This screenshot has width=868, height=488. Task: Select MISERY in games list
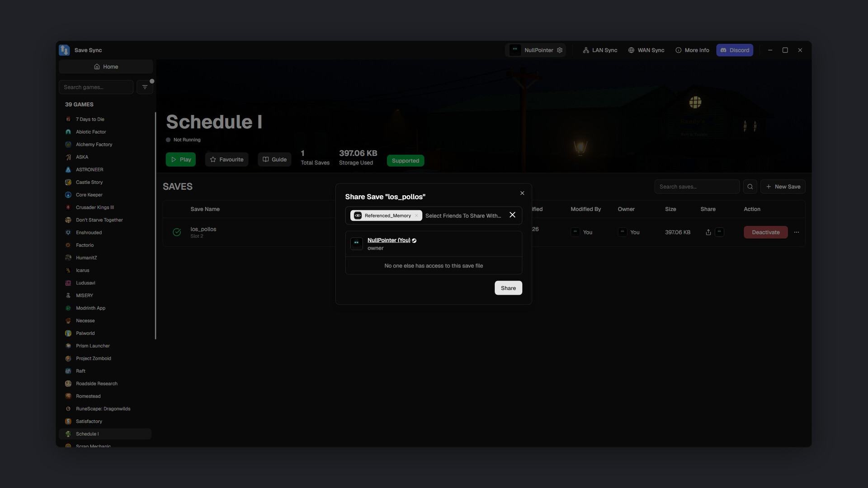coord(105,296)
